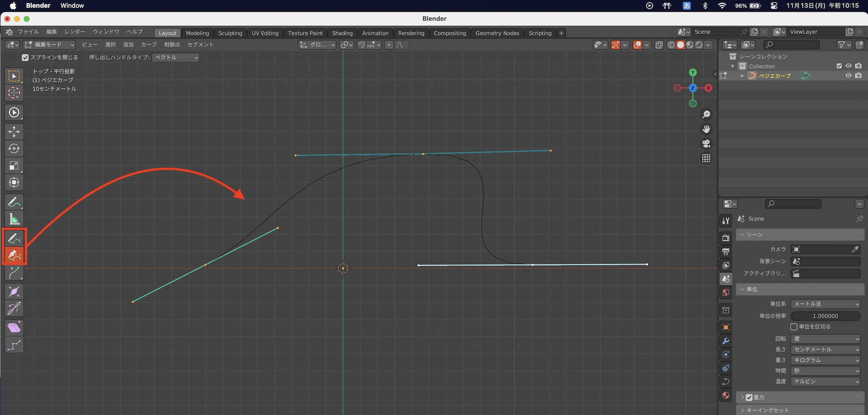This screenshot has width=868, height=415.
Task: Activate the Rotate tool
Action: point(14,148)
